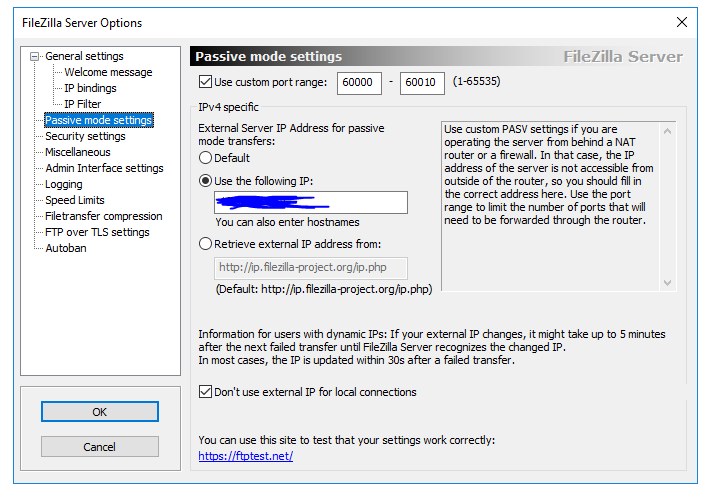
Task: Open the Welcome message page
Action: (108, 72)
